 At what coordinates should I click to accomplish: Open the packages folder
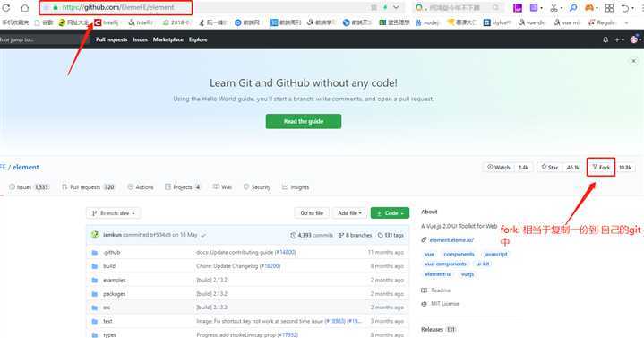(x=115, y=294)
